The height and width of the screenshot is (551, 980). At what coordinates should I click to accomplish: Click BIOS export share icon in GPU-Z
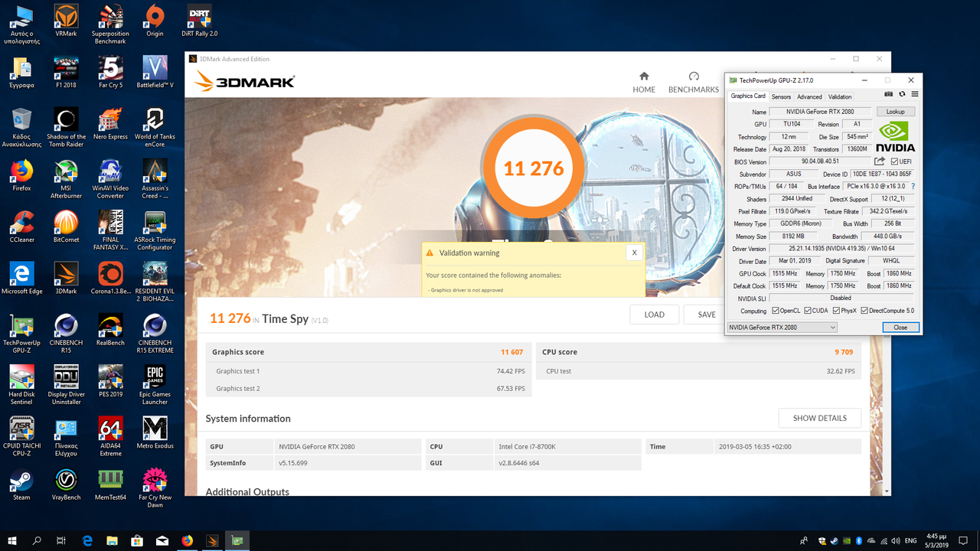880,161
